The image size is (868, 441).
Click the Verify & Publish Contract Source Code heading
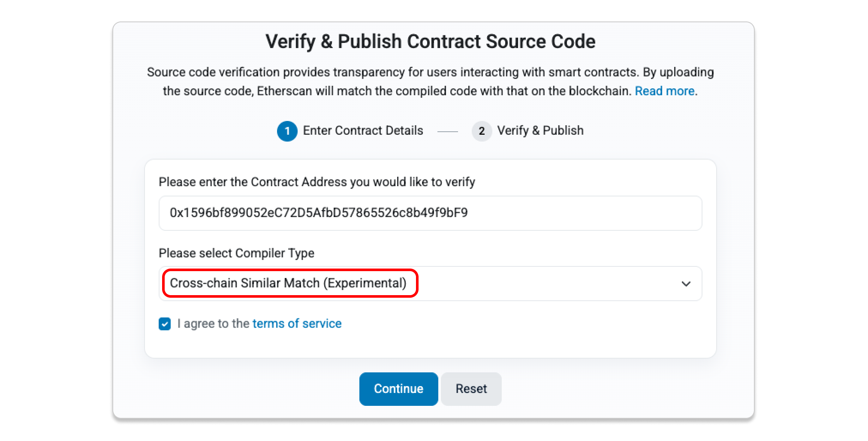click(430, 42)
